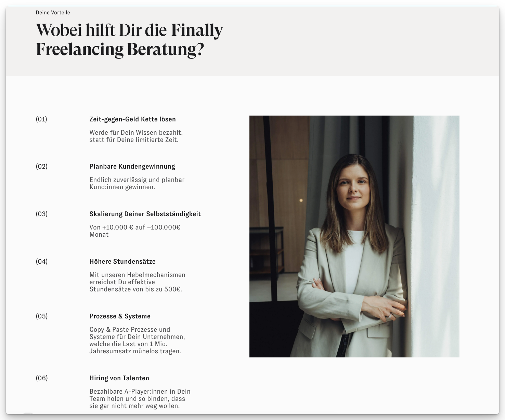Select the 'Planbare Kundengewinnung' heading

click(132, 167)
